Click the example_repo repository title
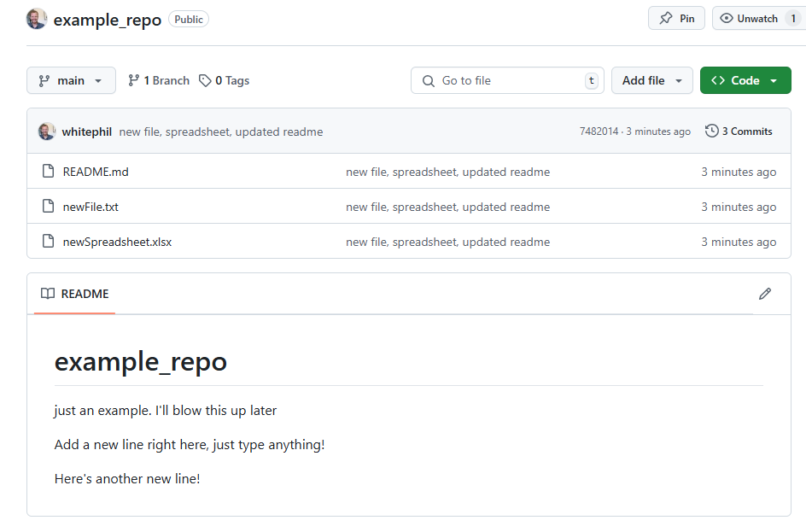 (108, 20)
